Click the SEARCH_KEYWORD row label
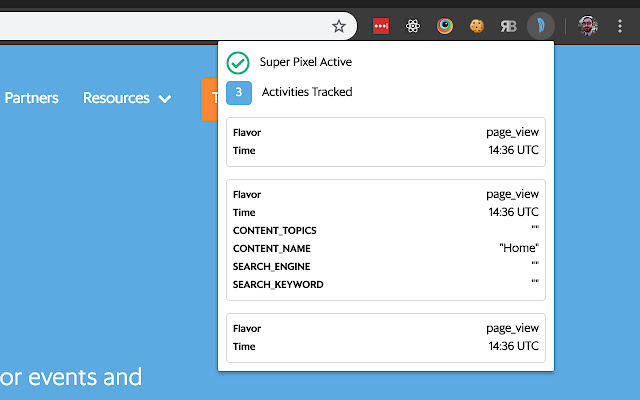Viewport: 640px width, 400px height. pos(278,284)
